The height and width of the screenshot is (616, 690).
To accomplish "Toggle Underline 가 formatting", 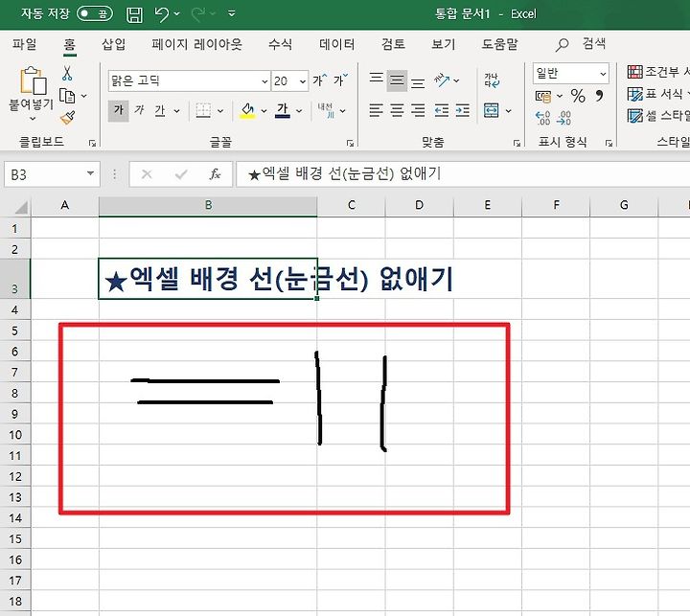I will [160, 110].
